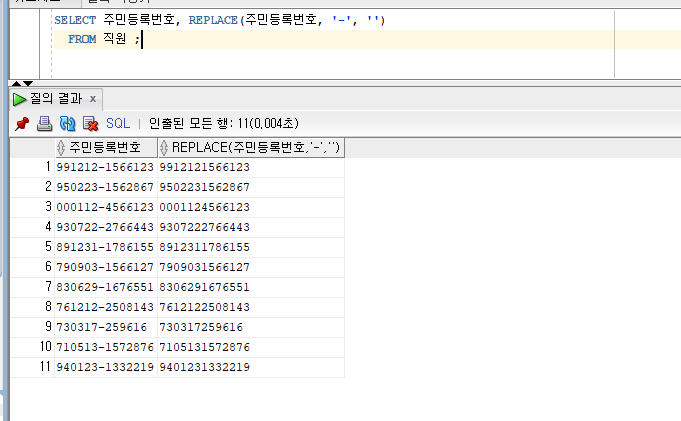Click the sort icon in REPLACE column header
Image resolution: width=681 pixels, height=421 pixels.
coord(164,148)
